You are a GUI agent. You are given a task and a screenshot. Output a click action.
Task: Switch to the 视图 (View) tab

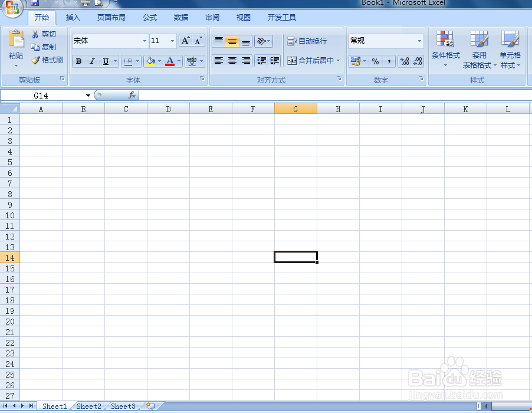[243, 17]
